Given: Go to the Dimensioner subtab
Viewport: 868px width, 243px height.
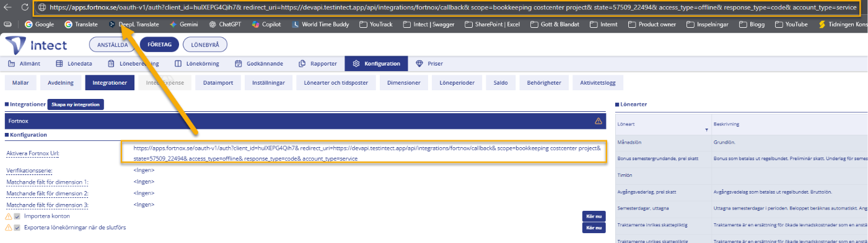Looking at the screenshot, I should click(x=404, y=82).
